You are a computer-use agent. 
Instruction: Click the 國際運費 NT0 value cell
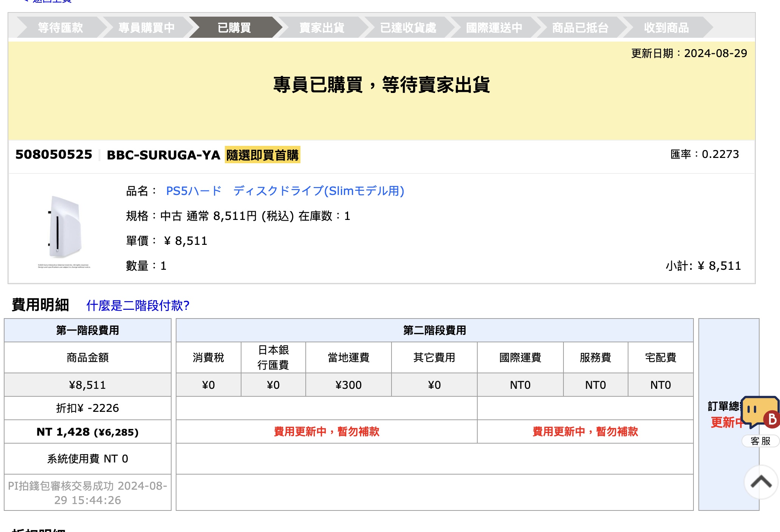pos(520,385)
